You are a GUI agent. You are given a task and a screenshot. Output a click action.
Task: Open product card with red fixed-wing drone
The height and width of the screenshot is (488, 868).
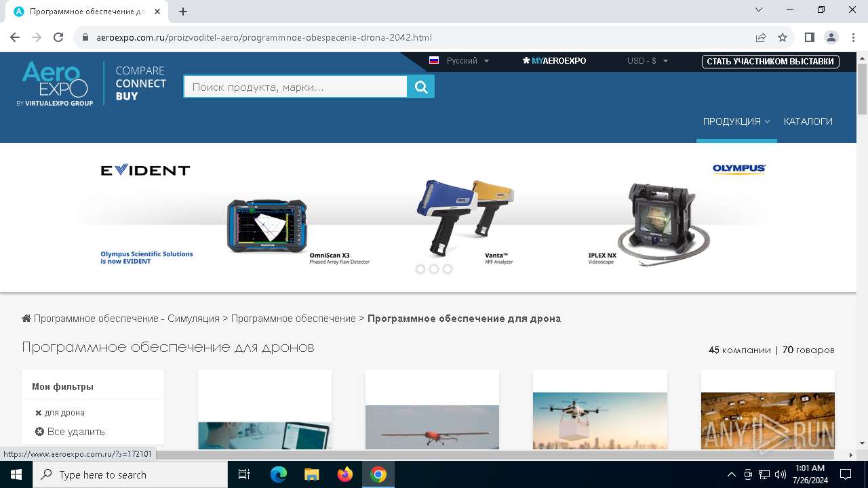(x=432, y=409)
